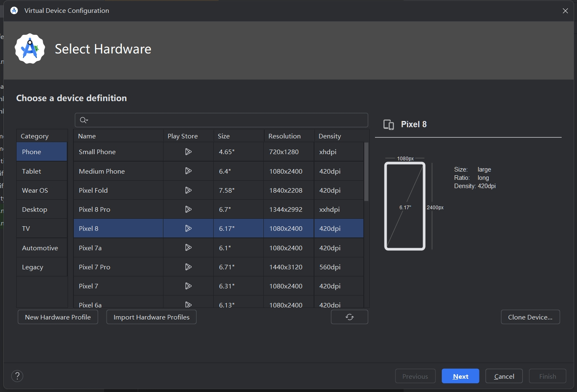The height and width of the screenshot is (392, 577).
Task: Click the 720x1280 resolution cell
Action: (289, 152)
